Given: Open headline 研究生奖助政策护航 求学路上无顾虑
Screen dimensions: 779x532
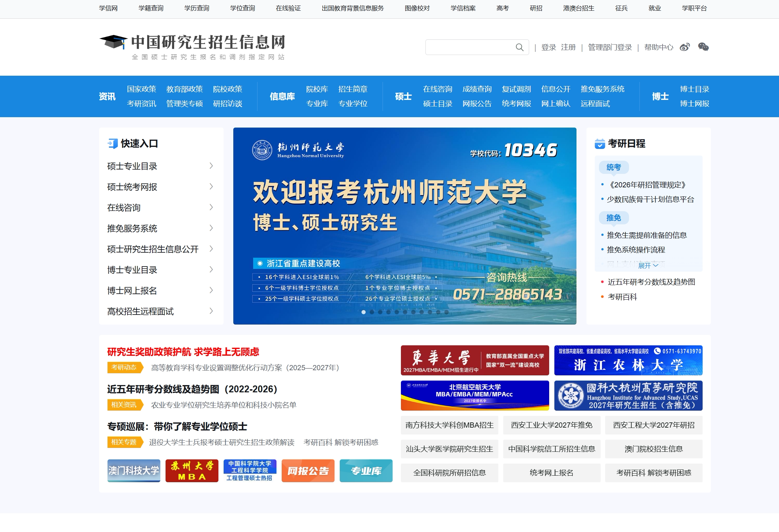Looking at the screenshot, I should tap(183, 352).
